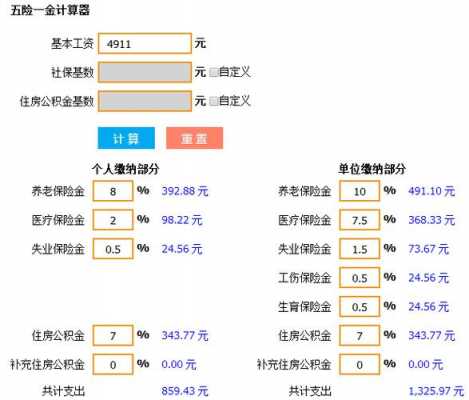Viewport: 469px width, 400px height.
Task: Click the 基本工资 input field
Action: pyautogui.click(x=145, y=43)
